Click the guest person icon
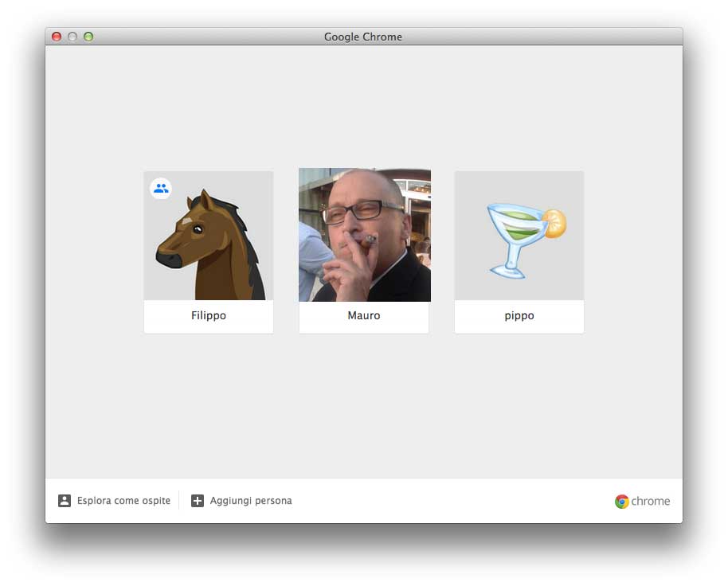This screenshot has height=586, width=728. [x=65, y=501]
